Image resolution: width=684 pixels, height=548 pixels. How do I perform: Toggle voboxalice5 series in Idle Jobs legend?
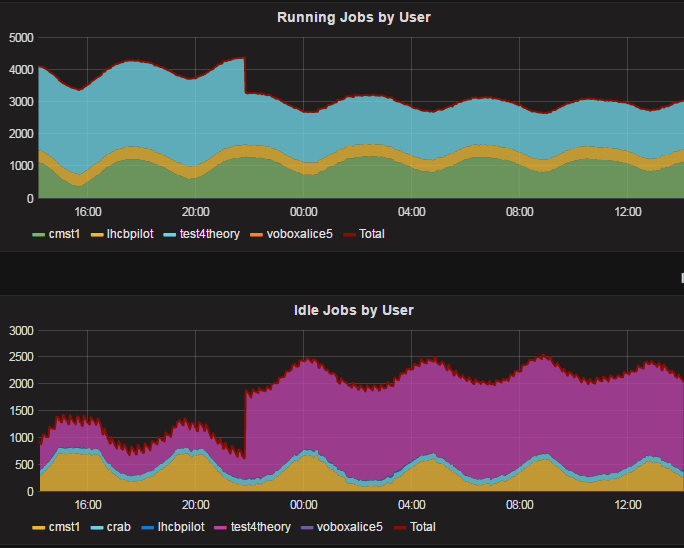(x=349, y=527)
